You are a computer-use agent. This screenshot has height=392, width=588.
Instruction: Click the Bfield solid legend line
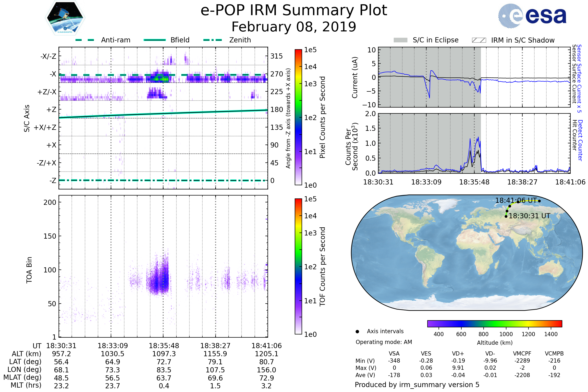point(155,40)
